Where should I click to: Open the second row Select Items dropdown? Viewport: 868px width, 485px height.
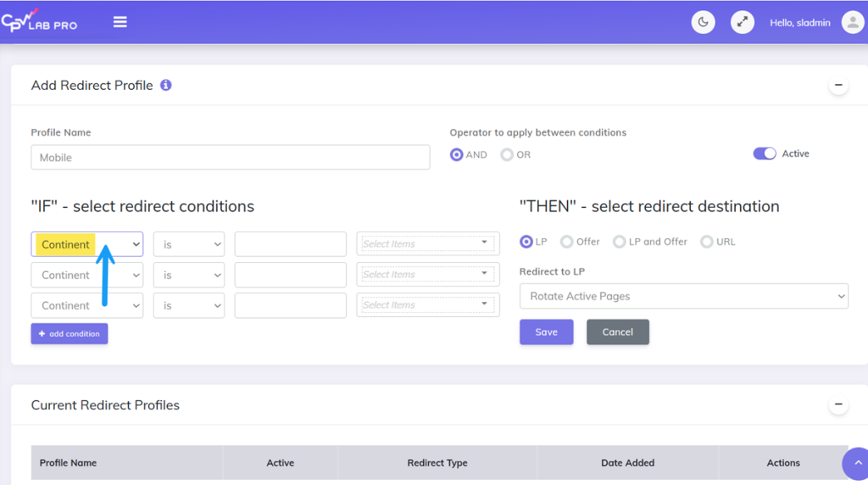click(x=428, y=274)
